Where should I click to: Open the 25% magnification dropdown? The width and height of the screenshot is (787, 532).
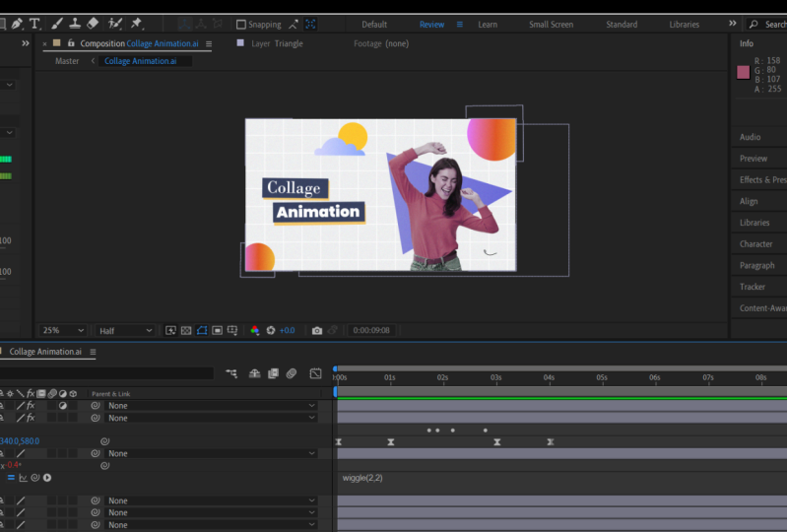pos(63,330)
